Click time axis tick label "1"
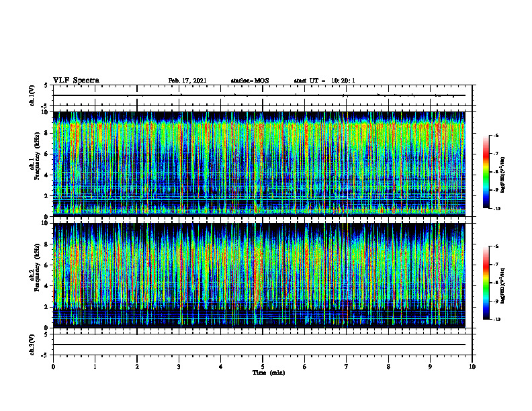Viewport: 532px width, 411px height. click(95, 367)
